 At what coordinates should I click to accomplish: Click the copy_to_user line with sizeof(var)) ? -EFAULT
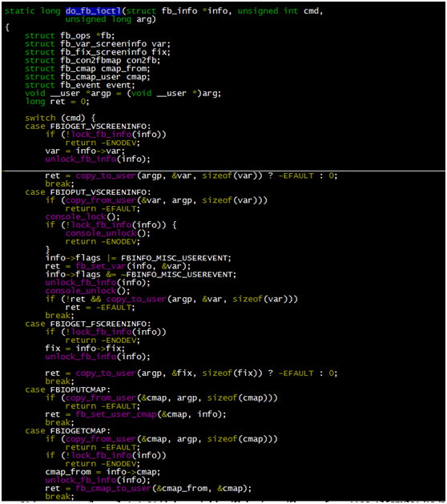click(x=191, y=175)
